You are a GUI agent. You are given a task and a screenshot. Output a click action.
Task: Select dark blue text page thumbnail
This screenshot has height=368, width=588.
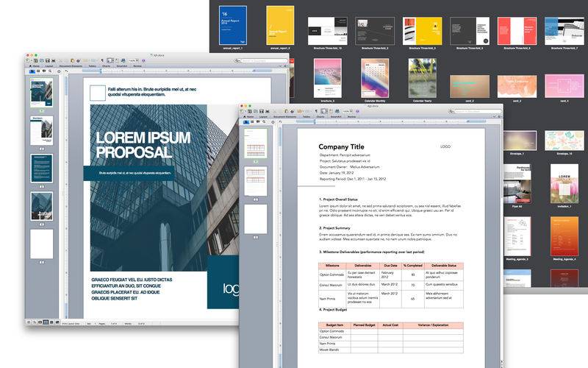42,169
